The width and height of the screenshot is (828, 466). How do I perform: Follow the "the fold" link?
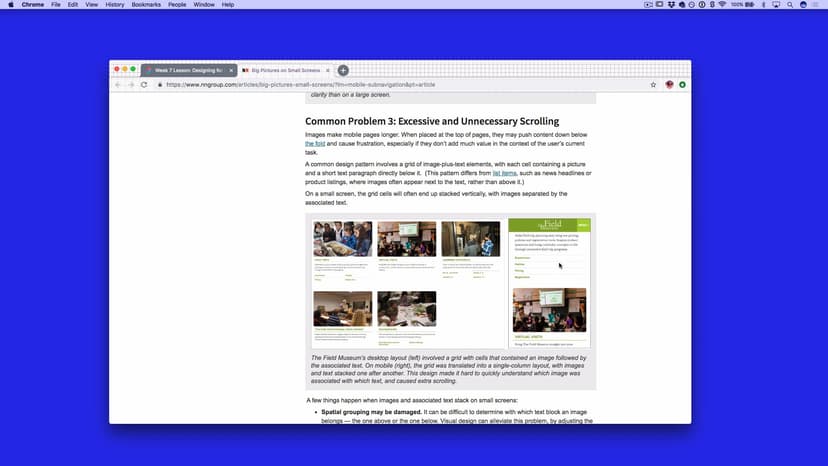(314, 144)
